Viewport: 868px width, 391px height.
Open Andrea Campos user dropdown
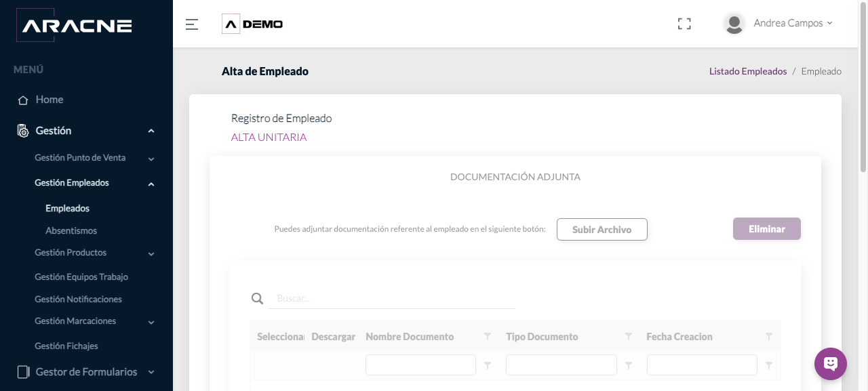click(793, 23)
